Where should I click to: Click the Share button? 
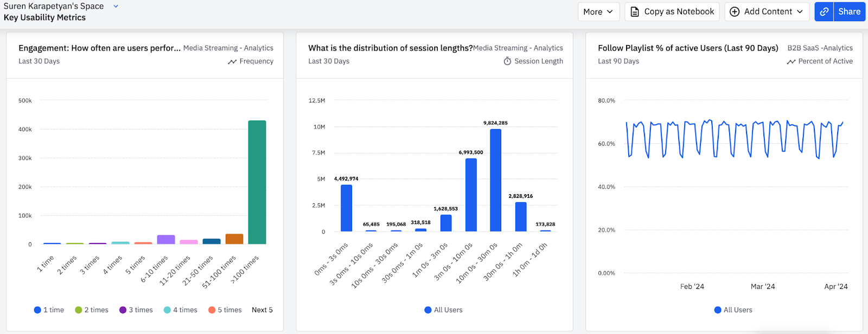(x=849, y=11)
